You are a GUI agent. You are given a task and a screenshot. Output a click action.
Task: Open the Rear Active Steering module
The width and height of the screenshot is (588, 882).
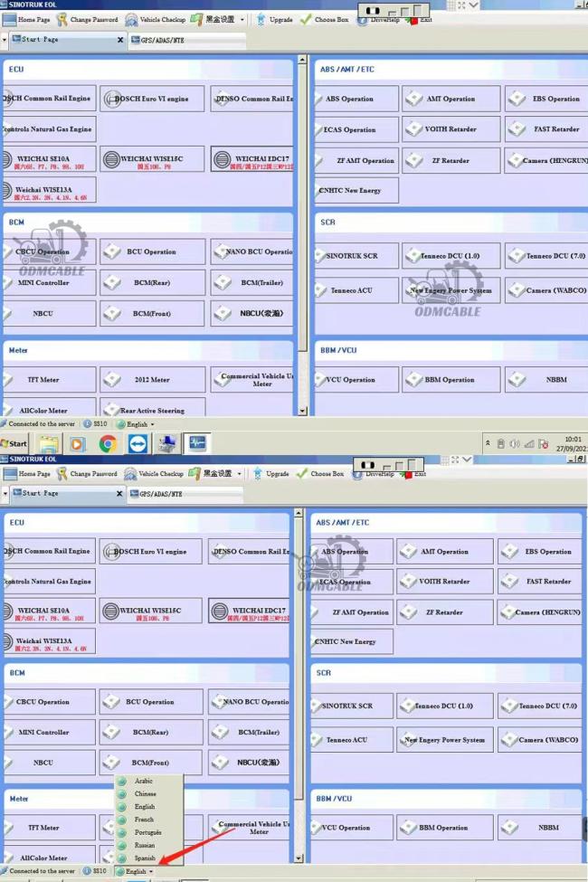(x=152, y=410)
